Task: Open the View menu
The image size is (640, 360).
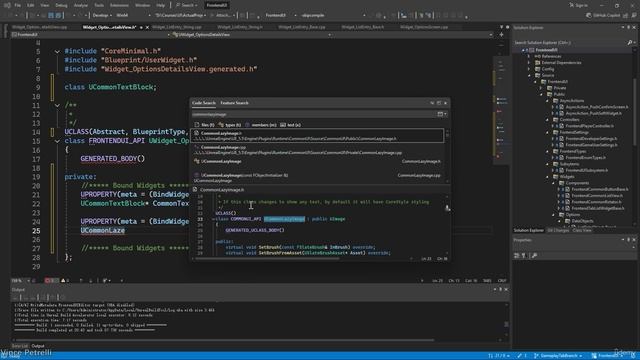Action: tap(44, 5)
